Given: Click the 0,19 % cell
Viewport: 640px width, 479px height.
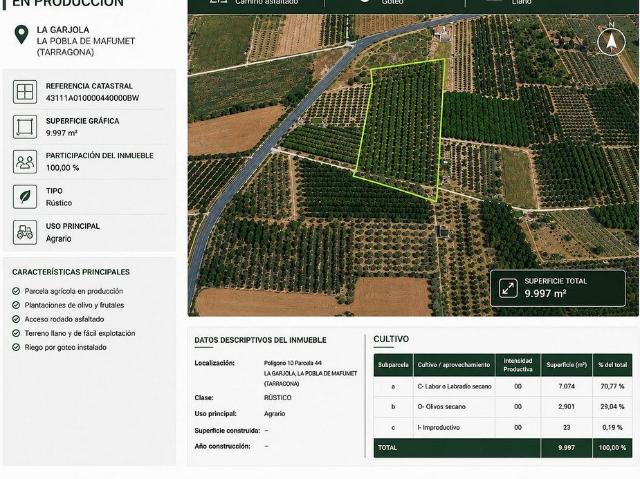Looking at the screenshot, I should point(612,428).
